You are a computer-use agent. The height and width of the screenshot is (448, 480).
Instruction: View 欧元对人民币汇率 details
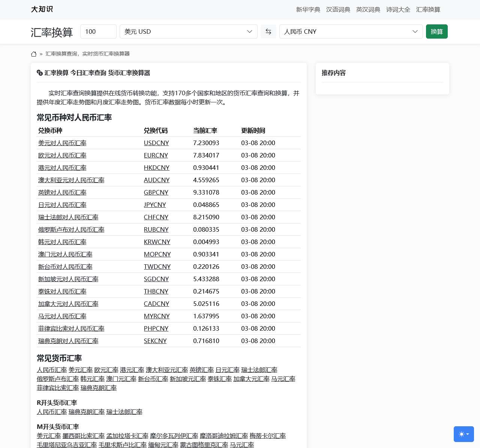(x=62, y=155)
